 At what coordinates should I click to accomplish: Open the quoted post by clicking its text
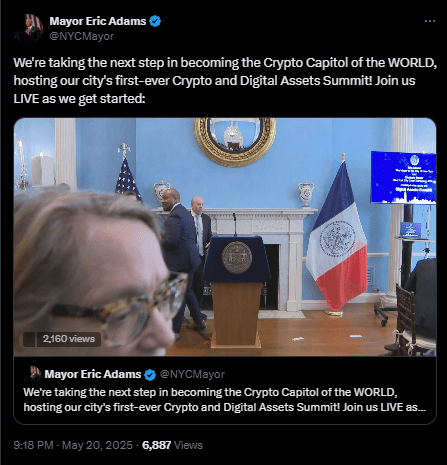click(x=225, y=399)
